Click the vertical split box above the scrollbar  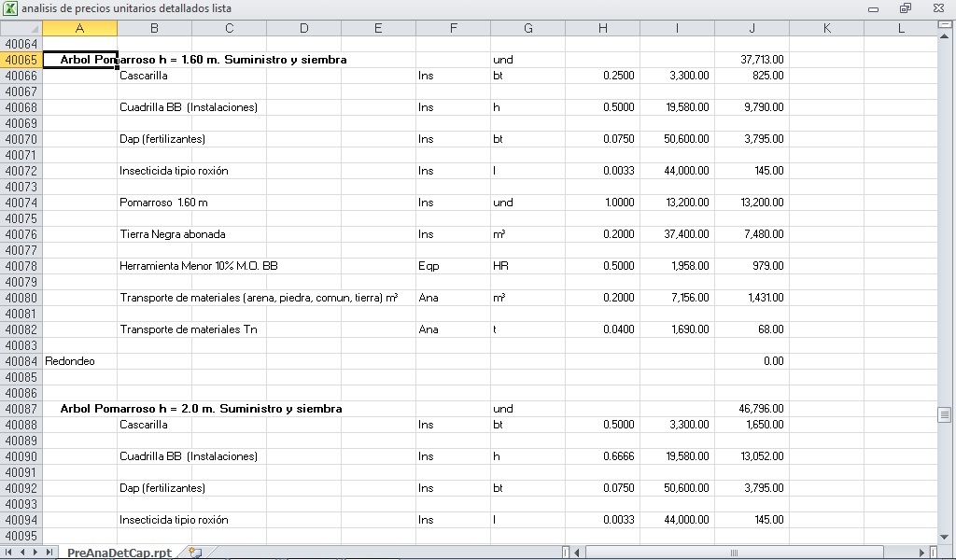pyautogui.click(x=945, y=24)
